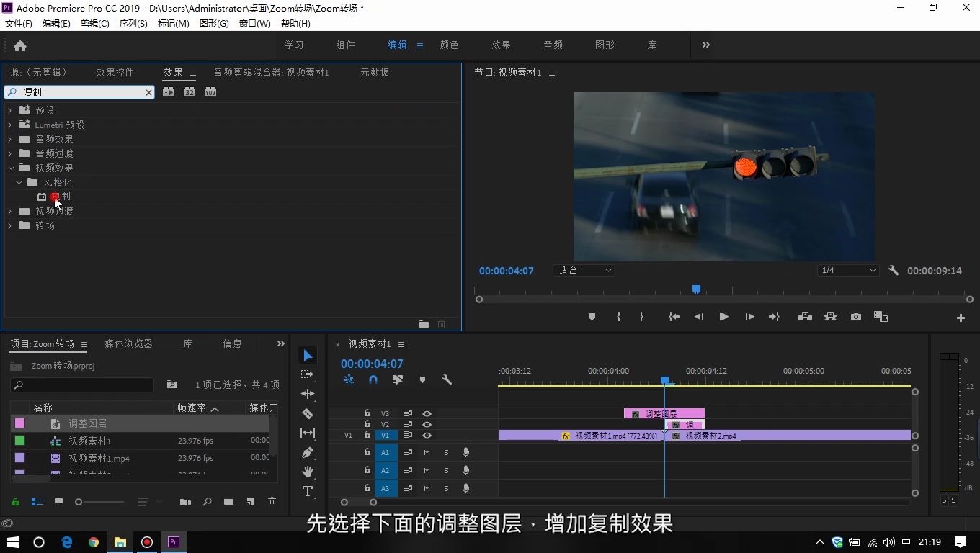Select the Selection tool in the timeline toolbar
This screenshot has width=980, height=553.
pyautogui.click(x=308, y=354)
